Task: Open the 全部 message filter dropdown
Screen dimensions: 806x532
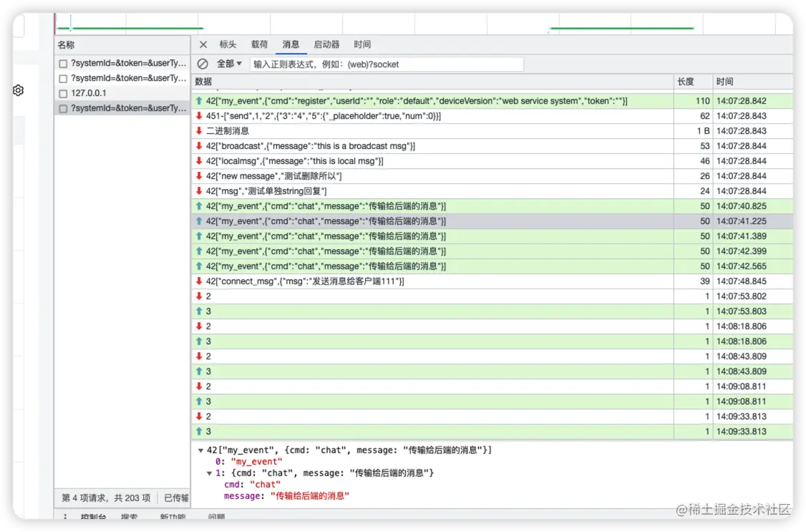Action: 225,63
